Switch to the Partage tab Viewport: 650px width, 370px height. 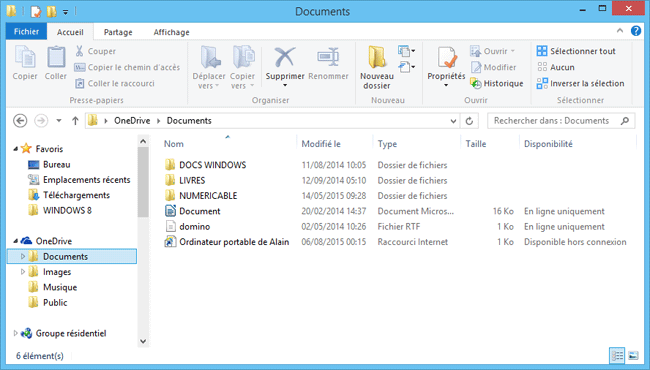[x=118, y=32]
